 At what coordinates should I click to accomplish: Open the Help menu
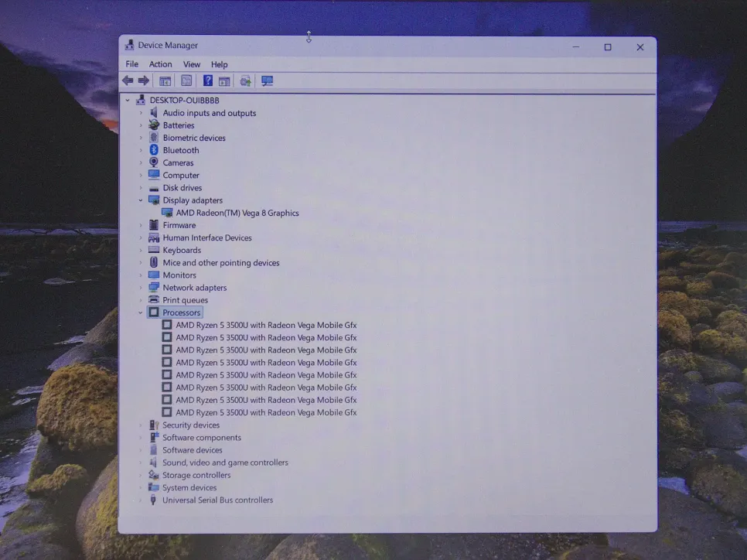pos(219,64)
